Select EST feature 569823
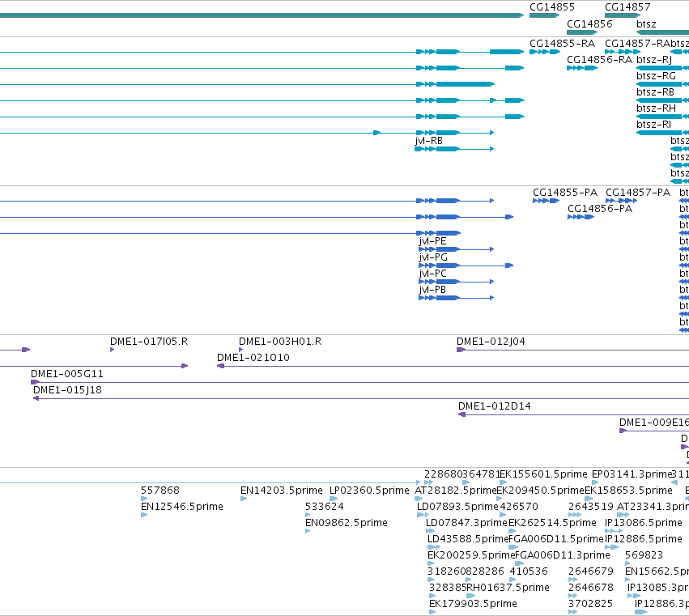The image size is (689, 616). tap(627, 563)
